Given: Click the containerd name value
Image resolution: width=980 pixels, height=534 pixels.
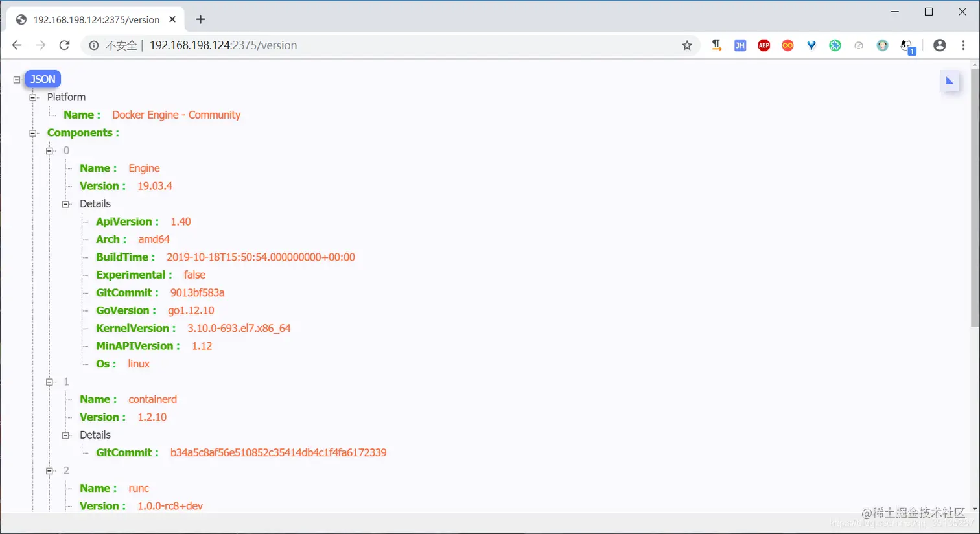Looking at the screenshot, I should (x=152, y=399).
